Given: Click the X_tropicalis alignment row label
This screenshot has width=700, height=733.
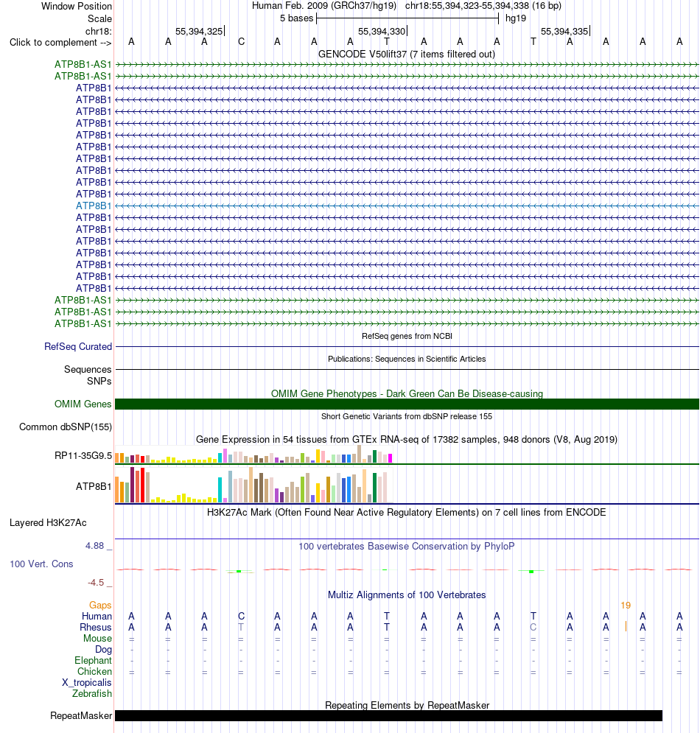Looking at the screenshot, I should pyautogui.click(x=86, y=682).
